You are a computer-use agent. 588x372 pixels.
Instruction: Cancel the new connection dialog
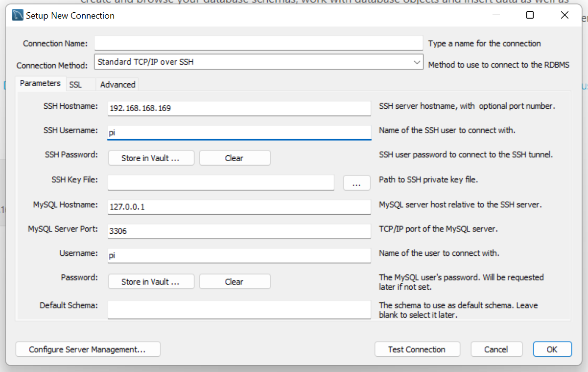[x=496, y=349]
